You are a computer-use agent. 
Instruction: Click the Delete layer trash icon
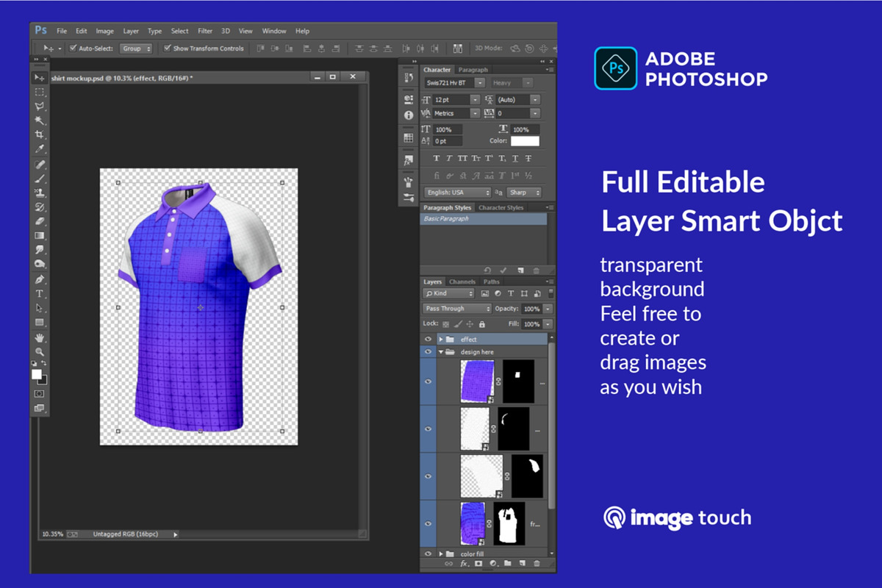click(536, 563)
